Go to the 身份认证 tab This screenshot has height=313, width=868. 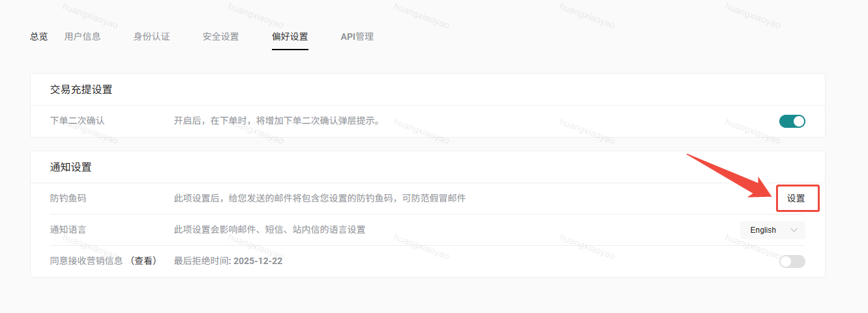[x=151, y=37]
